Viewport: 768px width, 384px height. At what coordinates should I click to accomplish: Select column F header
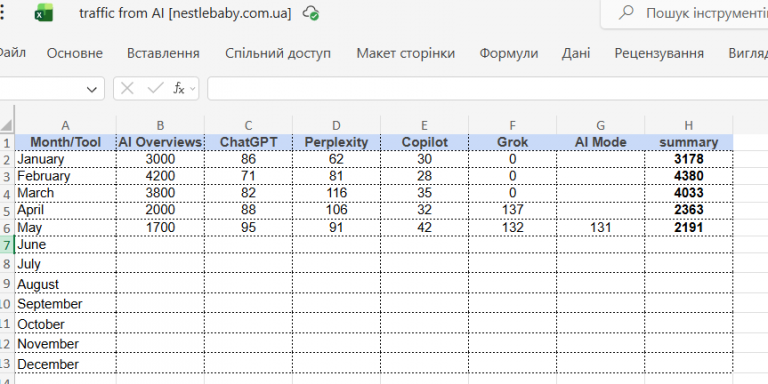click(512, 125)
